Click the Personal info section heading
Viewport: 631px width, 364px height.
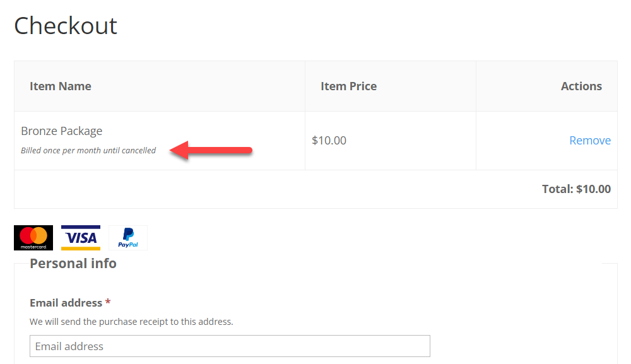(x=73, y=264)
